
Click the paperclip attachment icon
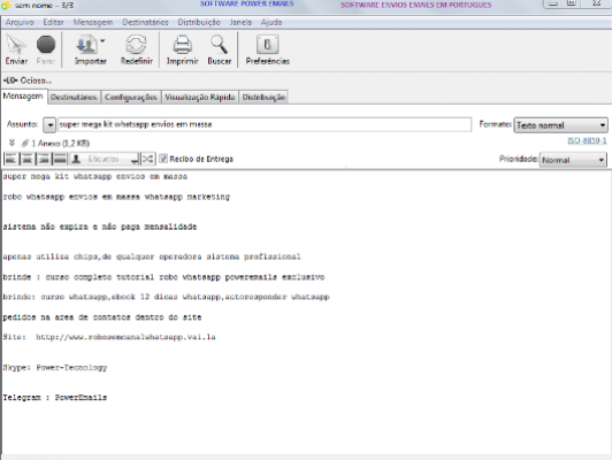[x=25, y=143]
